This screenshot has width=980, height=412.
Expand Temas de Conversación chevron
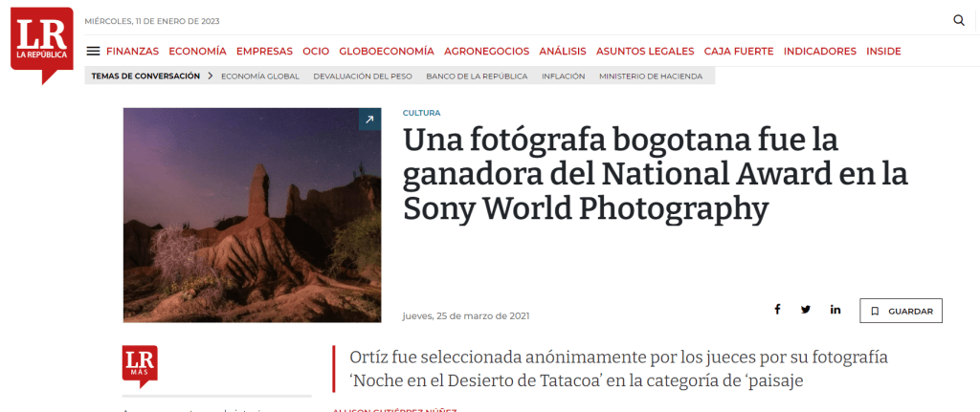tap(210, 76)
